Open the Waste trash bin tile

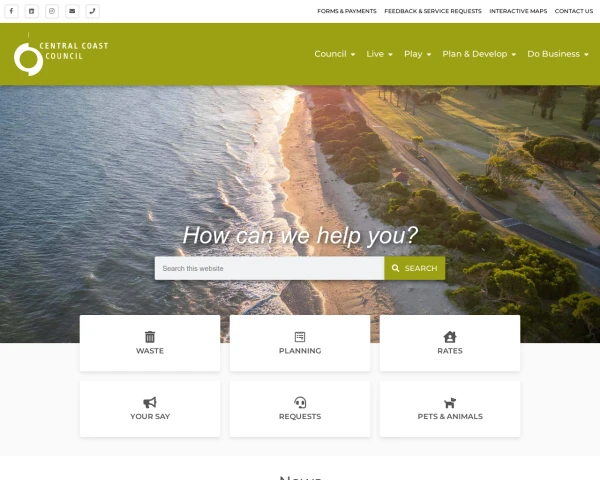click(150, 343)
